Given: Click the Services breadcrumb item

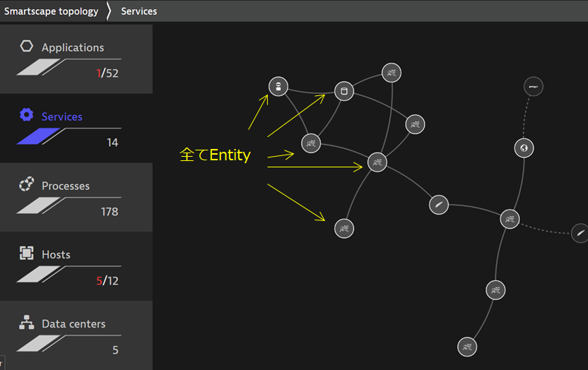Looking at the screenshot, I should click(x=139, y=11).
